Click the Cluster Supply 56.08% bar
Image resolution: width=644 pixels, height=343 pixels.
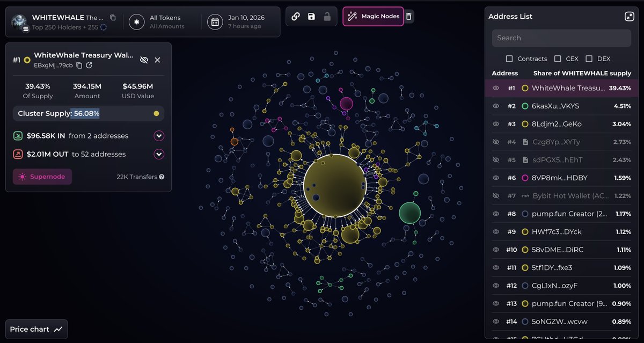(x=89, y=113)
